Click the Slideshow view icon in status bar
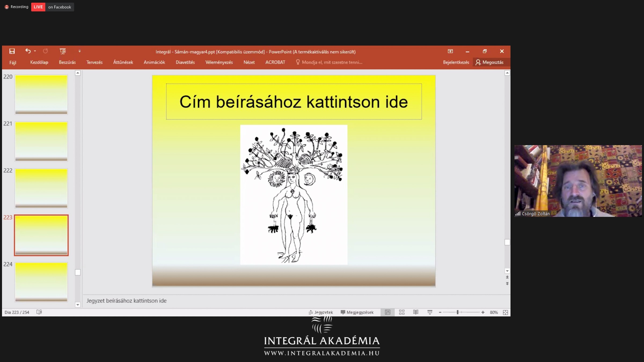This screenshot has height=362, width=644. point(430,312)
